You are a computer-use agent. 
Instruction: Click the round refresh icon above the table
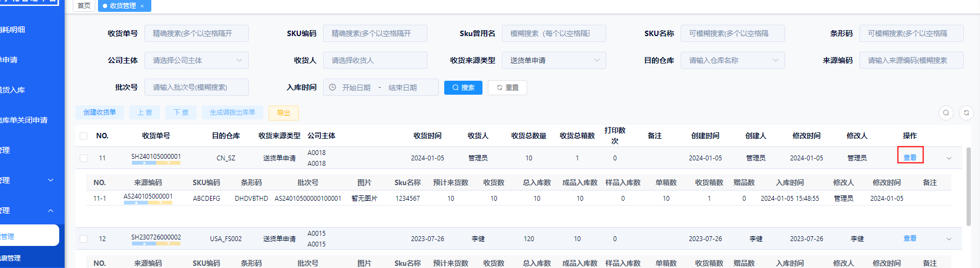967,112
